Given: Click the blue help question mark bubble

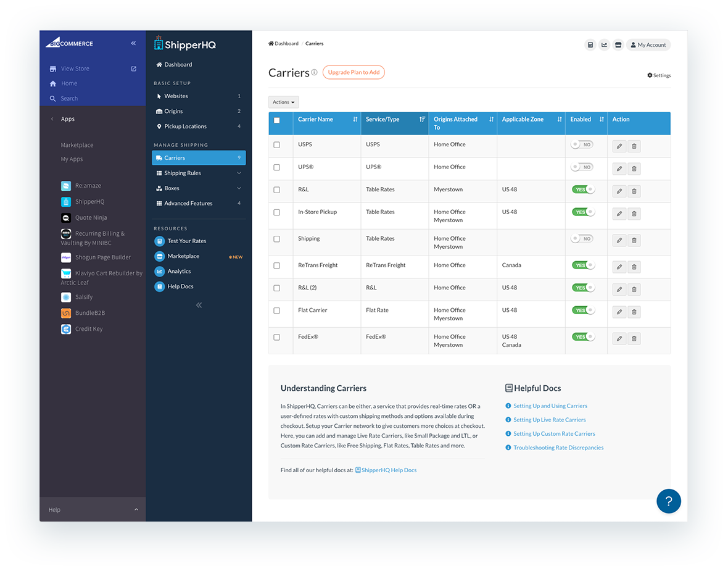Looking at the screenshot, I should tap(668, 501).
